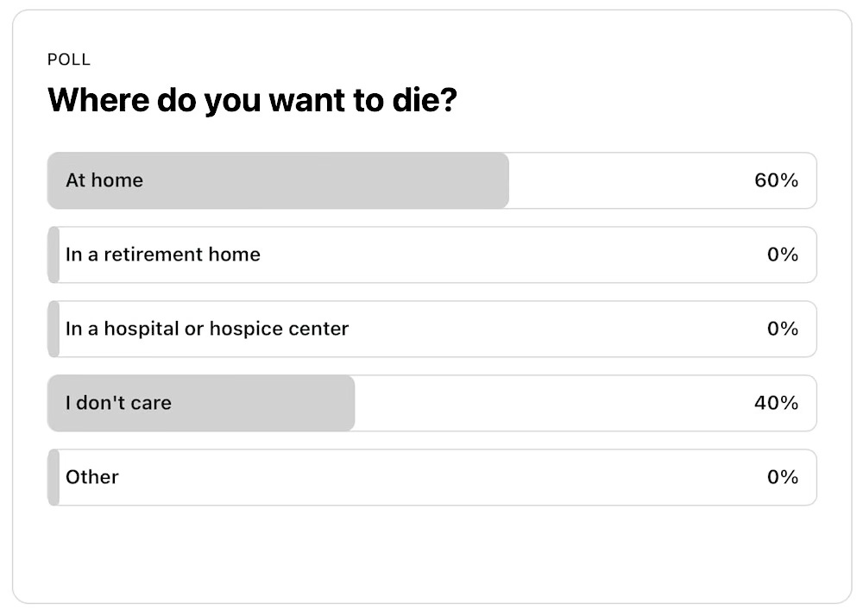Click the 'In a retirement home' label text

[162, 255]
